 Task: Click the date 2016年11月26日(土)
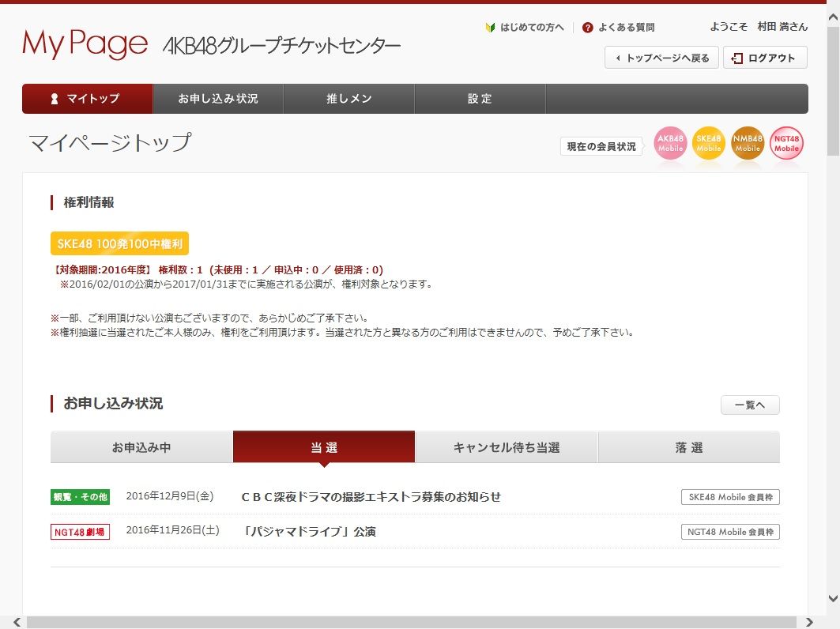[172, 530]
